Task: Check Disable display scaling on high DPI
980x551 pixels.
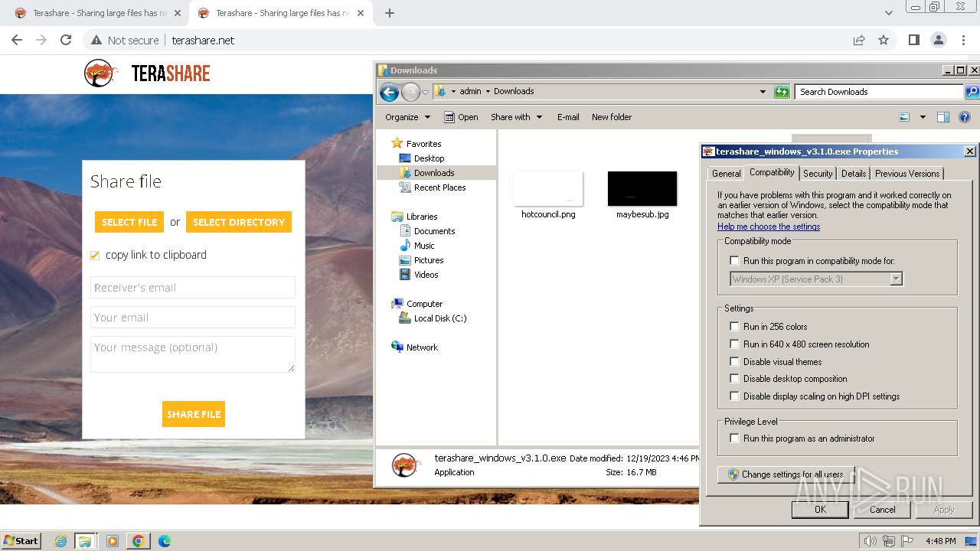Action: tap(734, 396)
